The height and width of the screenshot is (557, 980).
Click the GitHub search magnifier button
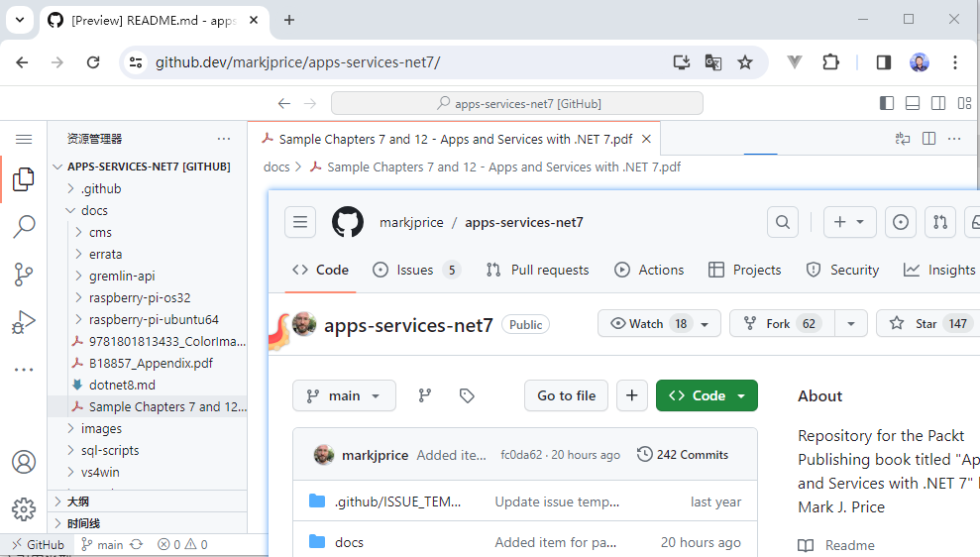click(x=783, y=222)
